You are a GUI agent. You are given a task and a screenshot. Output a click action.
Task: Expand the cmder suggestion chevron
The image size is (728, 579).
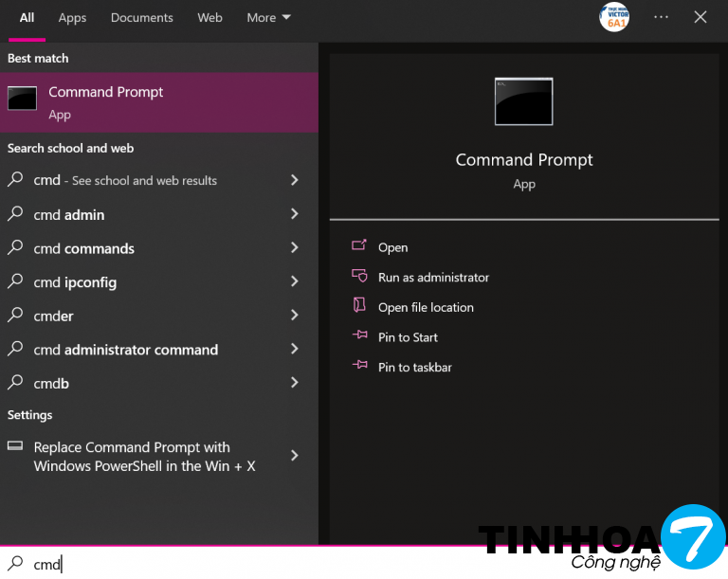pyautogui.click(x=294, y=316)
